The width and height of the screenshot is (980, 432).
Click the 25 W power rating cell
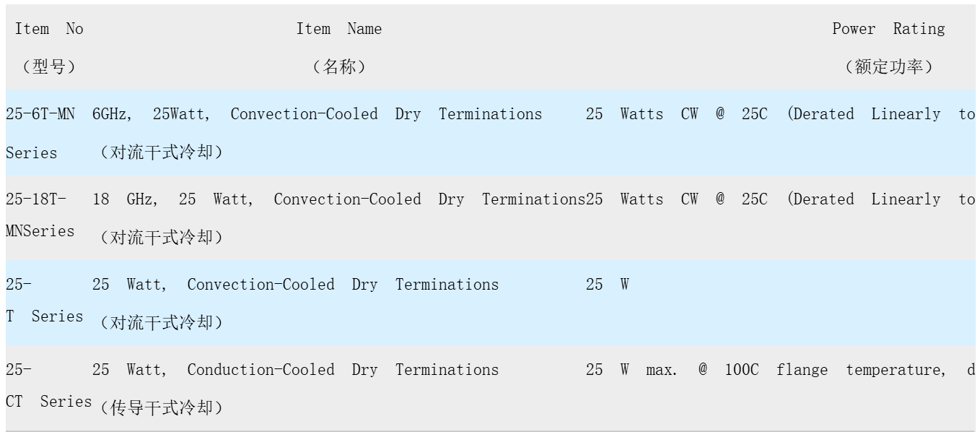click(607, 285)
